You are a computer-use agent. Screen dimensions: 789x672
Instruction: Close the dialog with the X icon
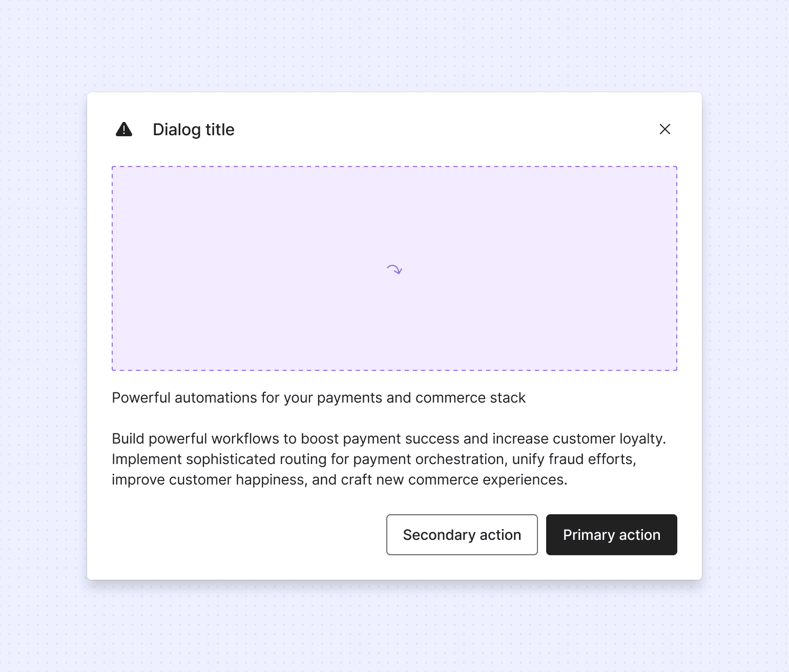pos(665,129)
